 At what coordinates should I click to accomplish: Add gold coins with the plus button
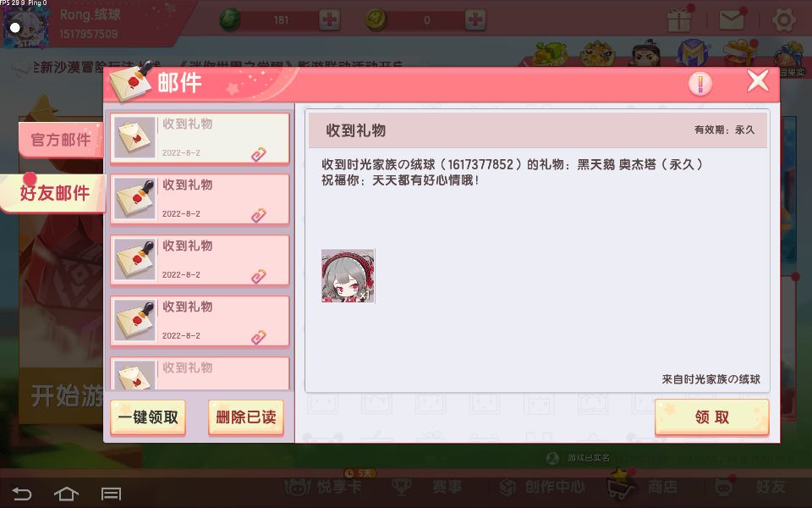(x=475, y=20)
